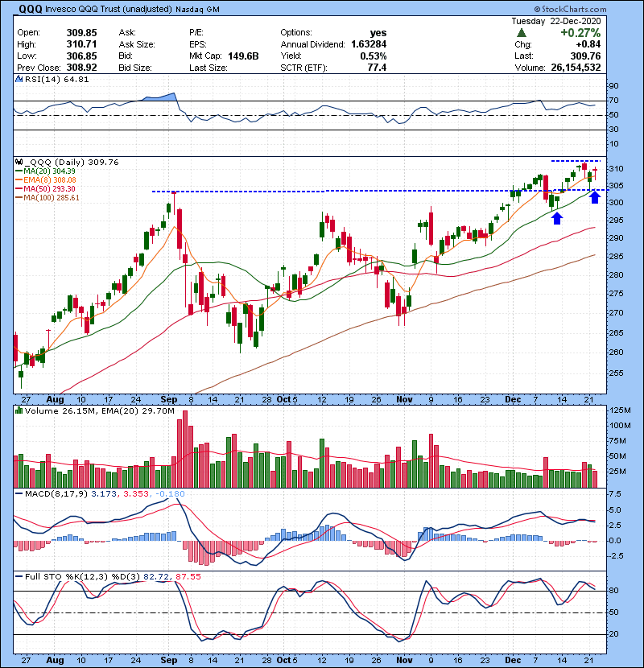The image size is (644, 668).
Task: Click the bar-chart icon beside the Volume label
Action: 19,410
